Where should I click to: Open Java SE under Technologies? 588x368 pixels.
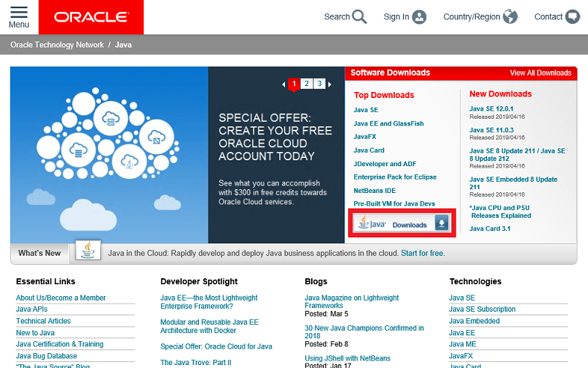[462, 298]
